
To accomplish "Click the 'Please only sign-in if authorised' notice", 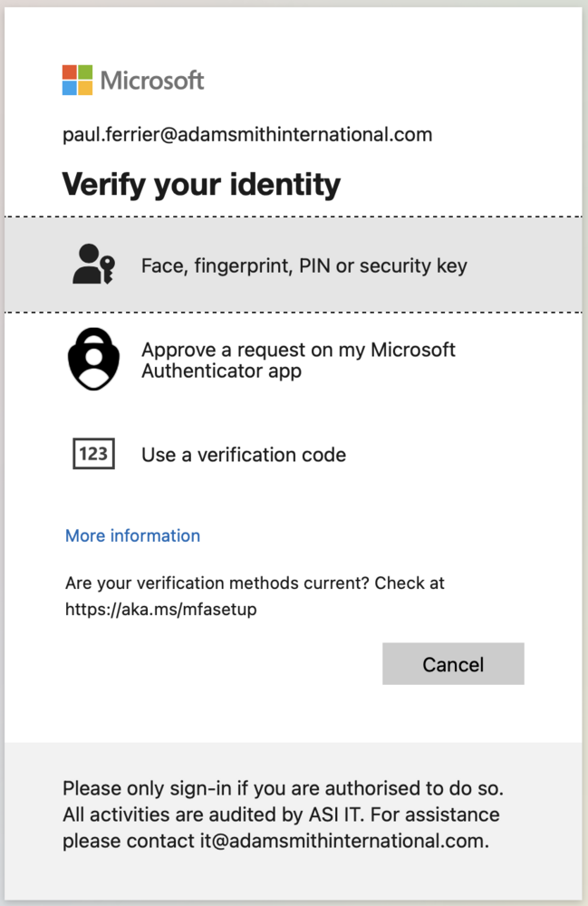I will click(283, 787).
